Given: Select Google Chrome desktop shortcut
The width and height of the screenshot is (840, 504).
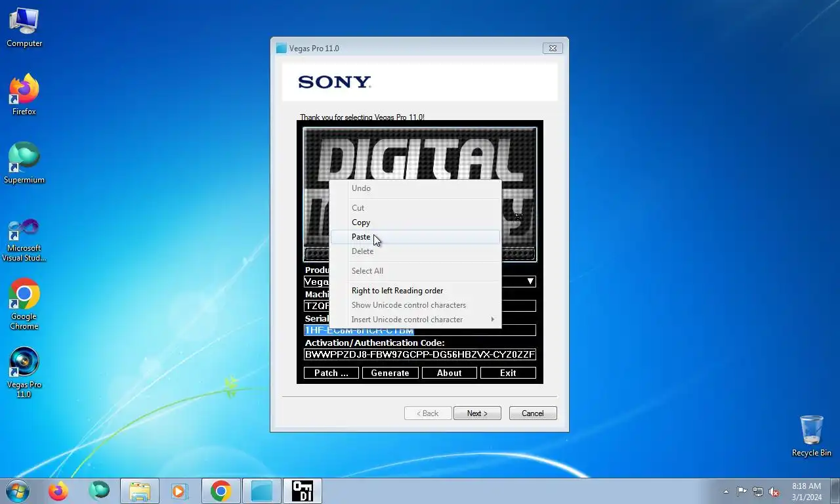Looking at the screenshot, I should (x=24, y=304).
